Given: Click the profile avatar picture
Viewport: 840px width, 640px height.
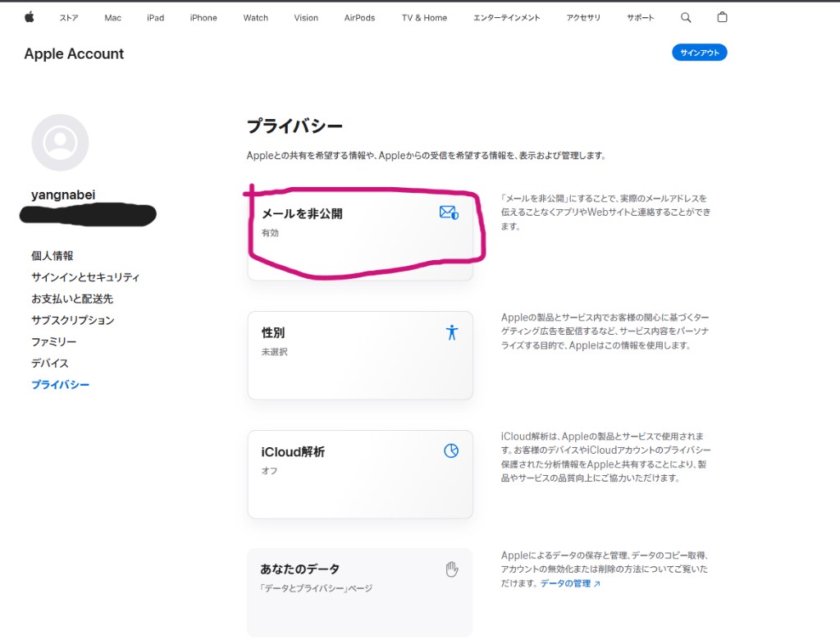Looking at the screenshot, I should point(60,143).
